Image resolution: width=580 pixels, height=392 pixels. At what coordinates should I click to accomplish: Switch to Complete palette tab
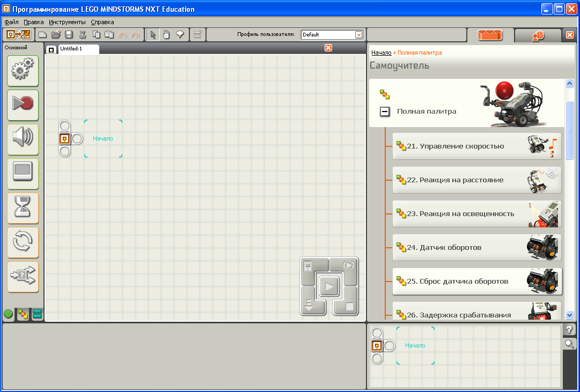23,315
